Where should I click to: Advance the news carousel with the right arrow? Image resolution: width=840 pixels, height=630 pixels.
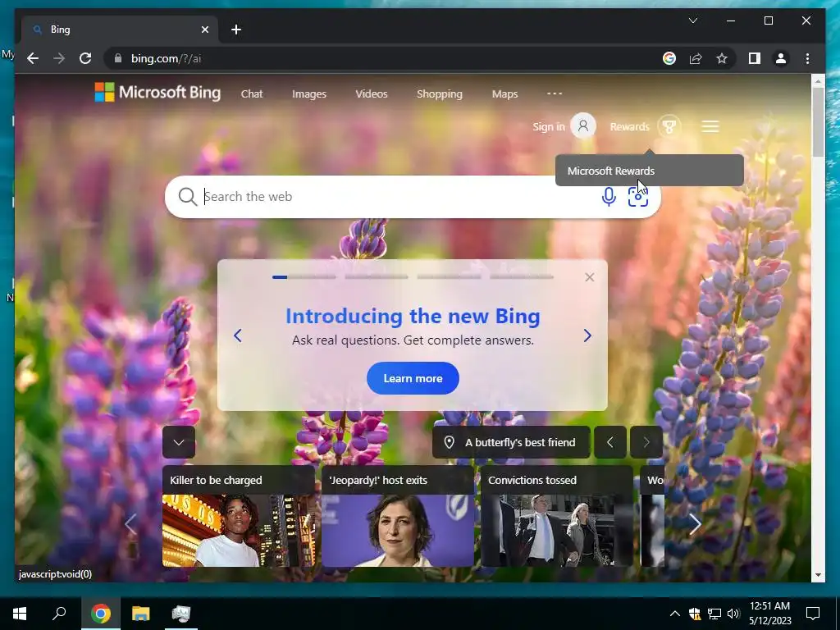tap(694, 524)
